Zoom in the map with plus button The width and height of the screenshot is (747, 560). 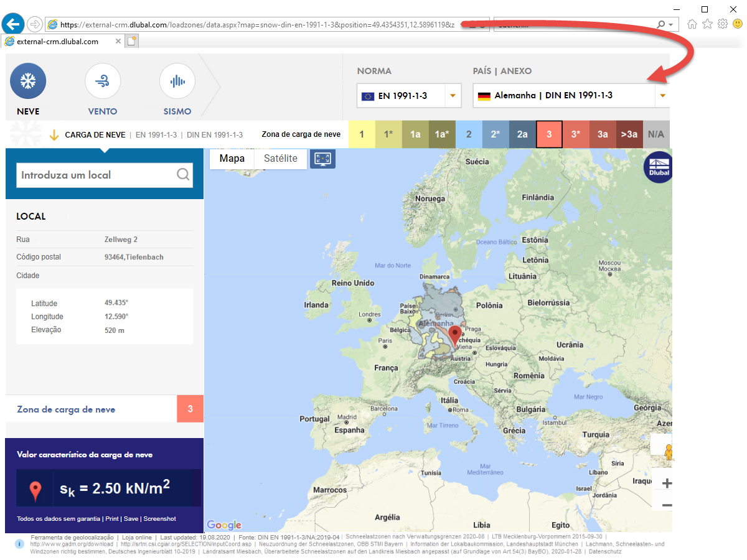(667, 483)
